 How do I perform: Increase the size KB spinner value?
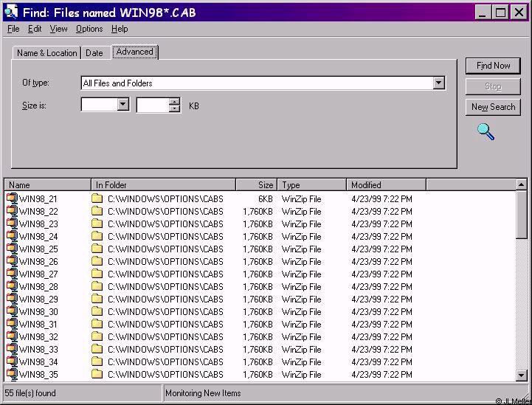174,101
